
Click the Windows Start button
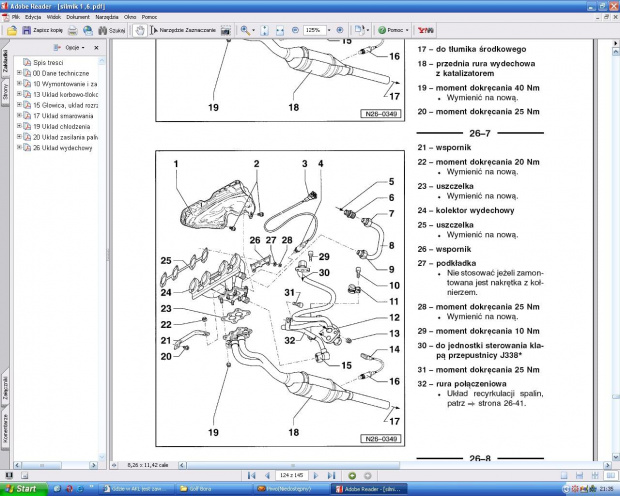click(x=23, y=489)
